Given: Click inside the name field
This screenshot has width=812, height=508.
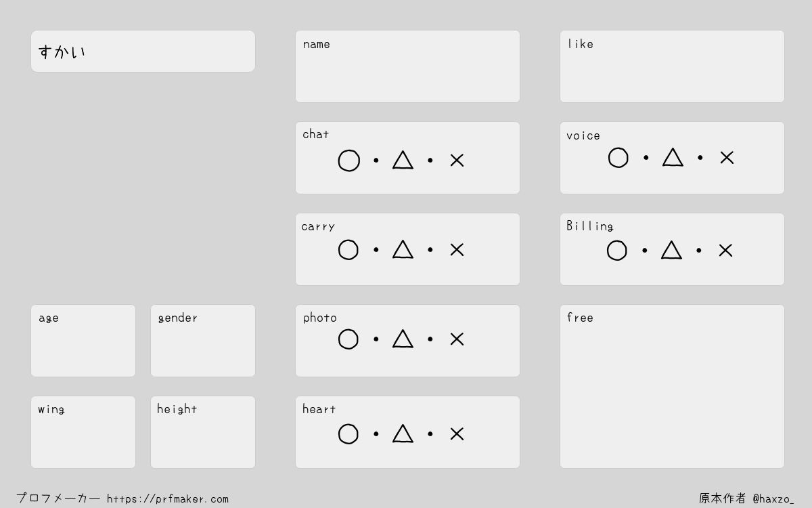Looking at the screenshot, I should (x=407, y=66).
